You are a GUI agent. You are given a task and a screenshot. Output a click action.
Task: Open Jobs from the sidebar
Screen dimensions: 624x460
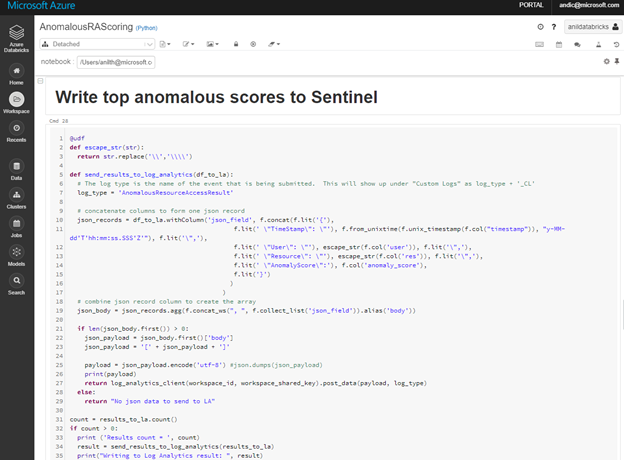(x=17, y=227)
